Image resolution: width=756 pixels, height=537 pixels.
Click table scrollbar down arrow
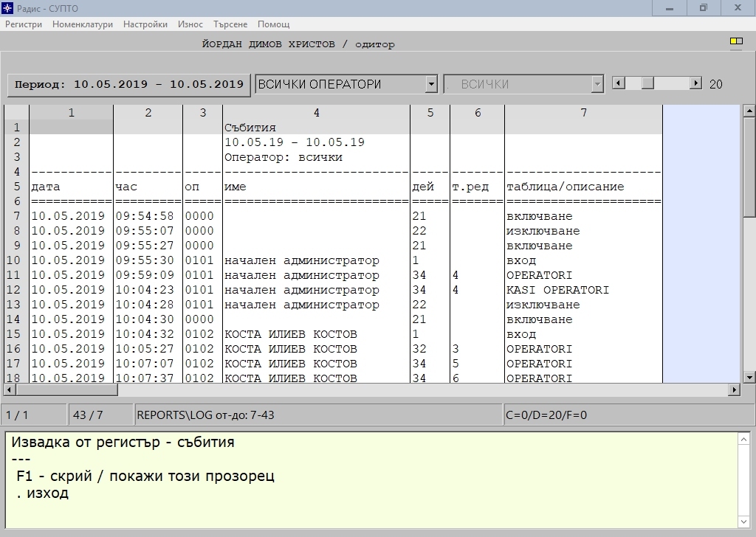[749, 377]
